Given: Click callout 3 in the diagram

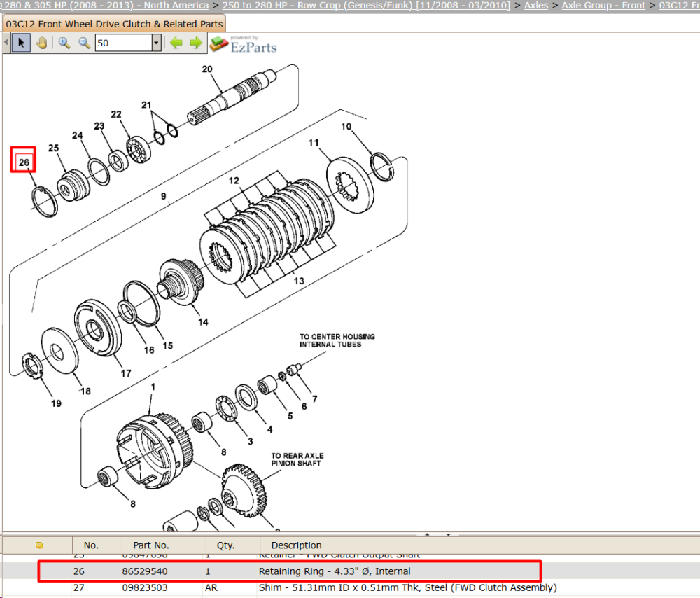Looking at the screenshot, I should [x=251, y=441].
